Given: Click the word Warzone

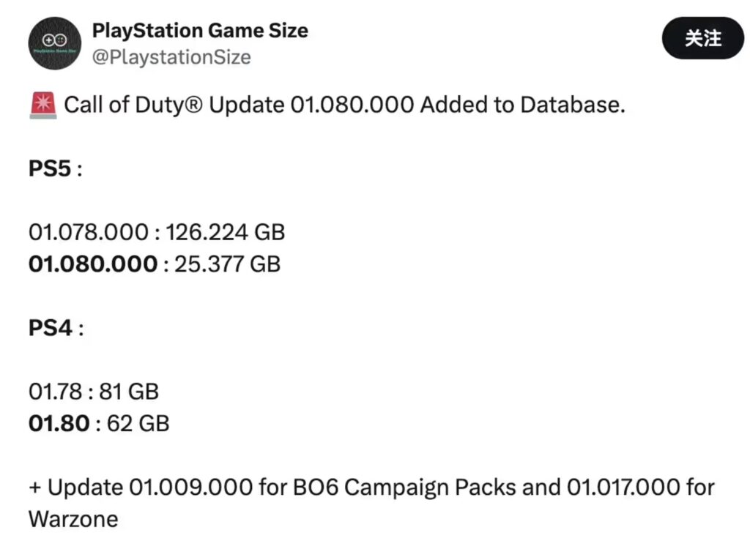Looking at the screenshot, I should [x=73, y=519].
